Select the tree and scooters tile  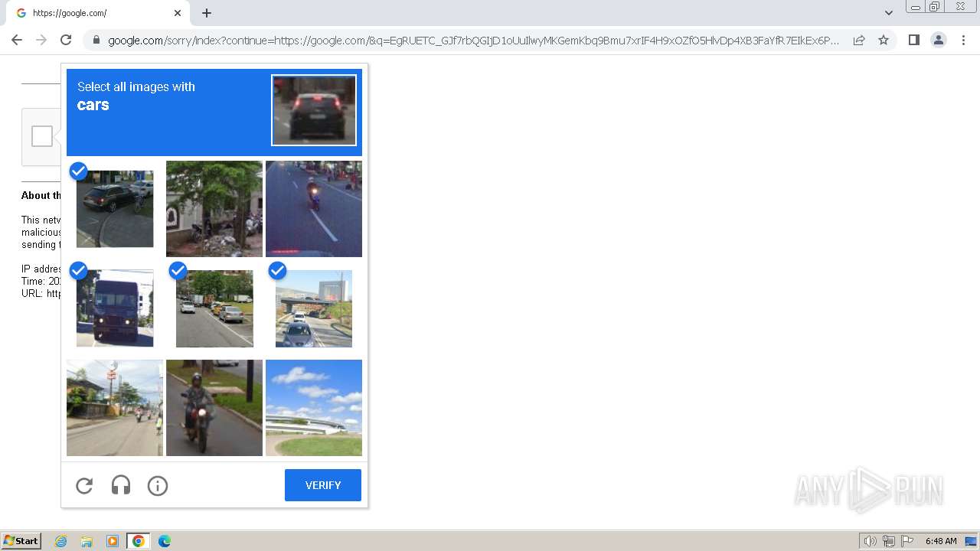214,209
